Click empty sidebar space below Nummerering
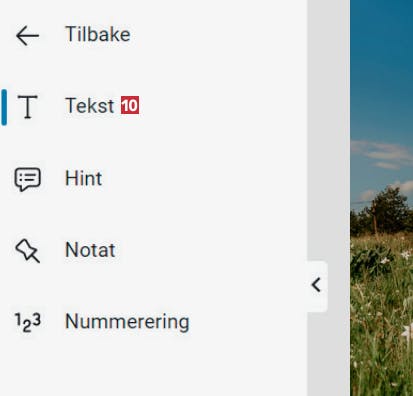413x396 pixels. click(153, 367)
